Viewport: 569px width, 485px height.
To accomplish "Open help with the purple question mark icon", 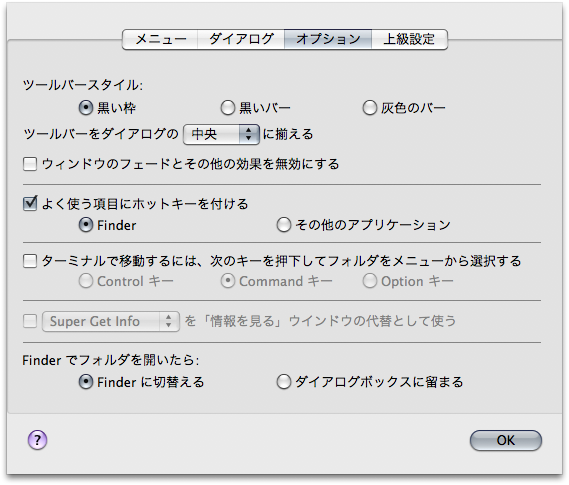I will 37,440.
